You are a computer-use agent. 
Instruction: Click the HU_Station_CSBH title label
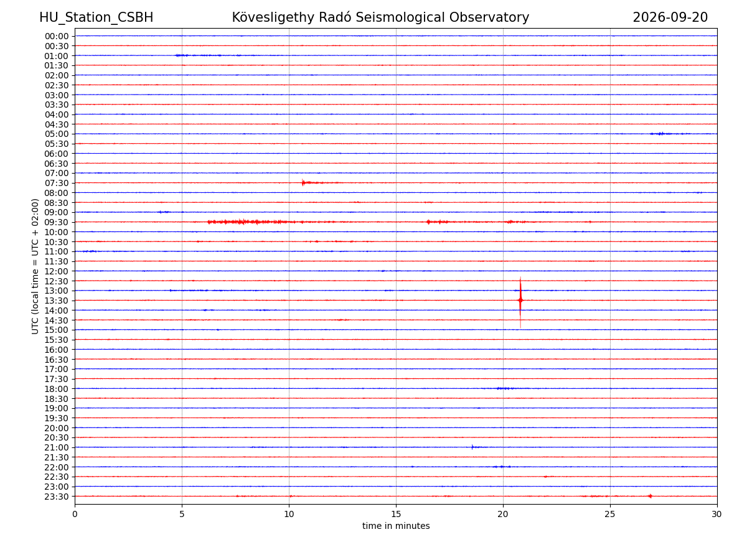coord(96,17)
